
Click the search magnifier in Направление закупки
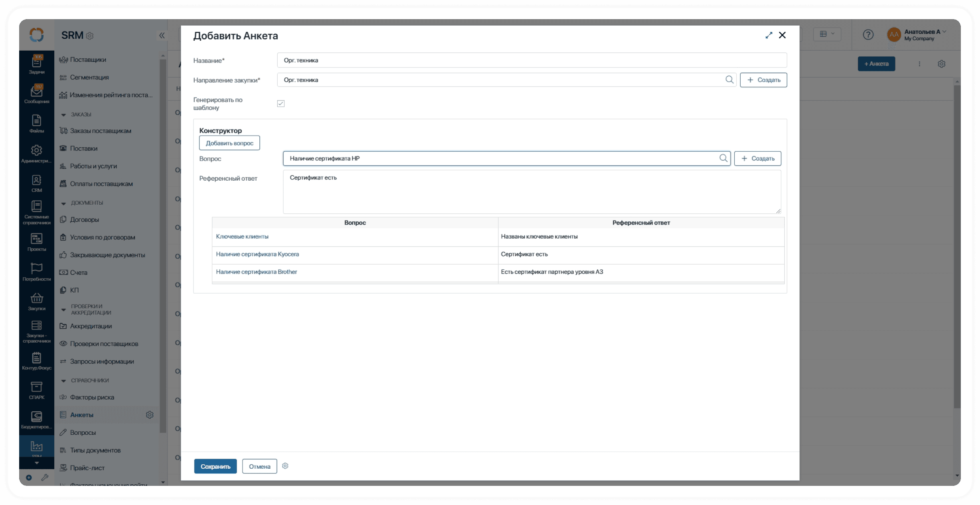coord(729,80)
